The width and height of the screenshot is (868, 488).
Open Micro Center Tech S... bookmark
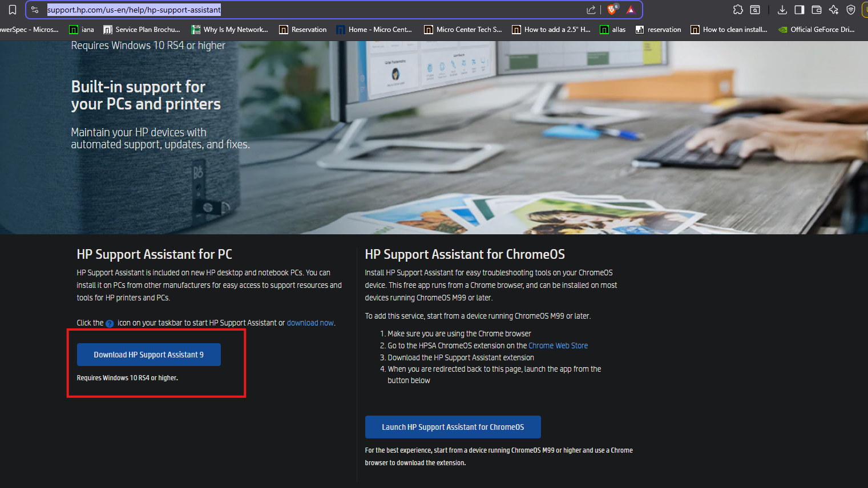[463, 30]
